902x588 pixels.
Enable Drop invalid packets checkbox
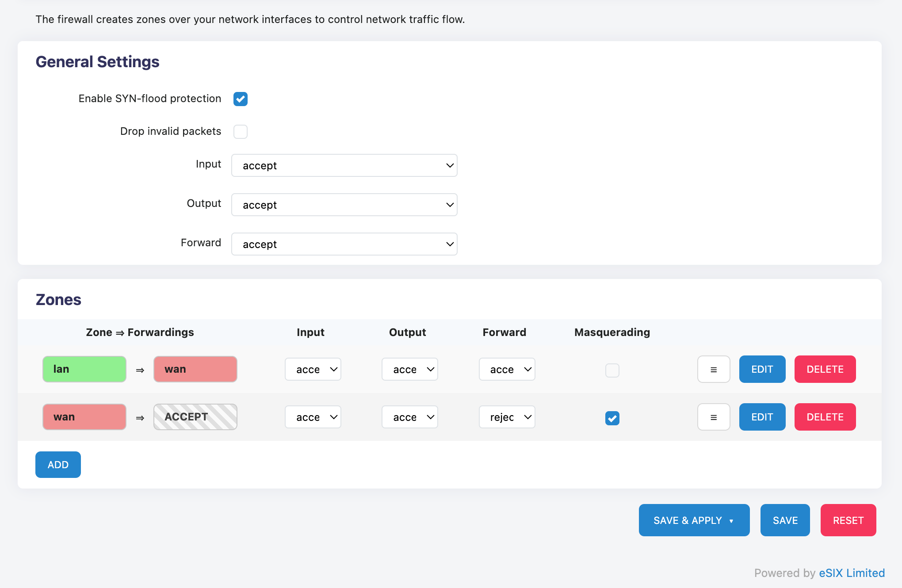tap(241, 132)
